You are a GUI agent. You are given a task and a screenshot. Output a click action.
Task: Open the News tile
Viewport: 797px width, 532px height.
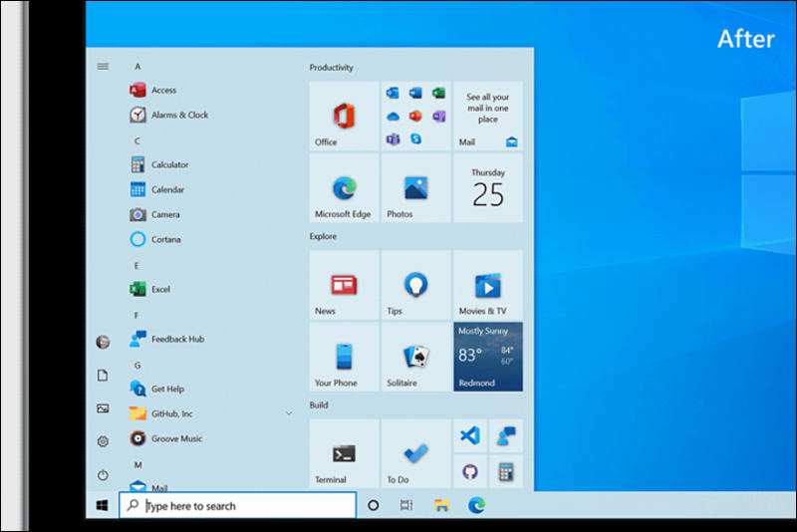(344, 285)
